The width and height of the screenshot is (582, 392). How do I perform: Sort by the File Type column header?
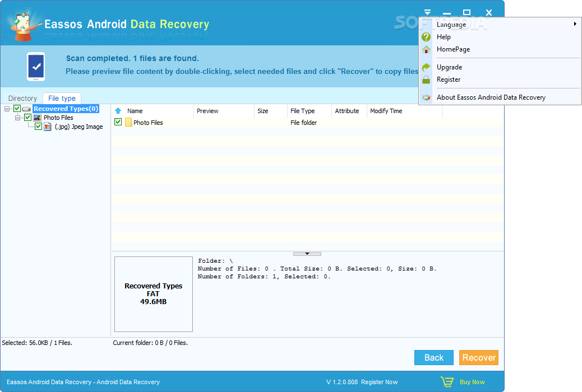[x=309, y=111]
